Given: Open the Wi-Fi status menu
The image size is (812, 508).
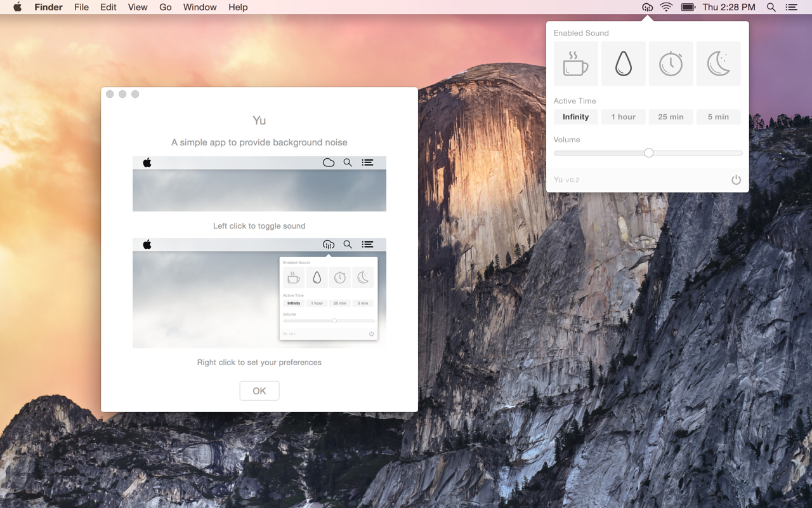Looking at the screenshot, I should pos(666,8).
